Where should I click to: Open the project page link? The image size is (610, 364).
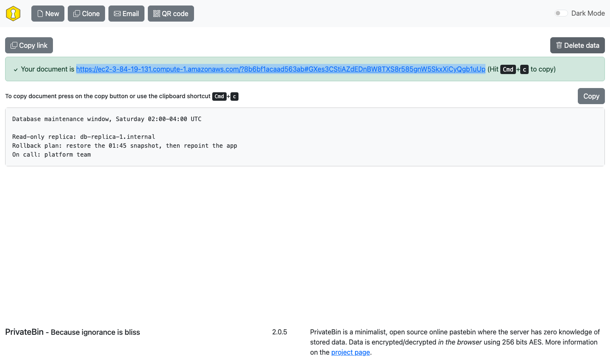click(351, 352)
